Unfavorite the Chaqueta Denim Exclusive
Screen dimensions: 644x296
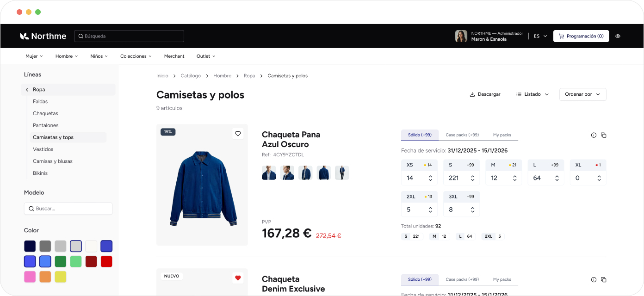click(x=238, y=278)
